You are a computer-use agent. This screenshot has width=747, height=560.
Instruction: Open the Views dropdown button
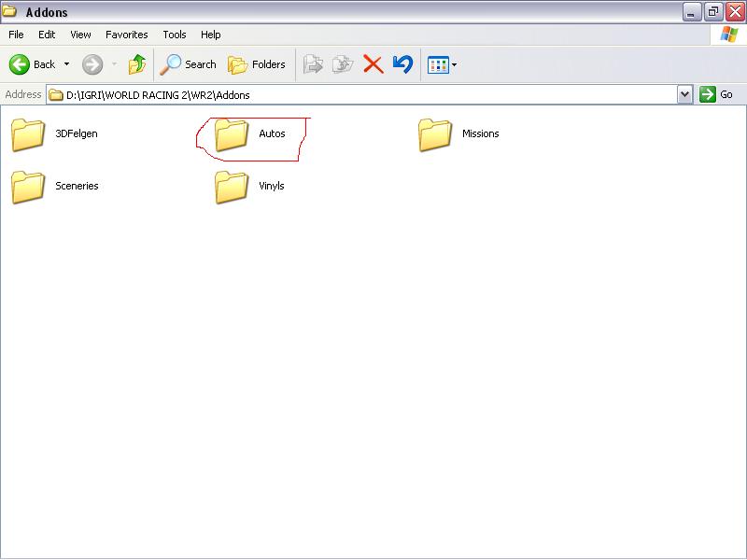click(x=442, y=64)
